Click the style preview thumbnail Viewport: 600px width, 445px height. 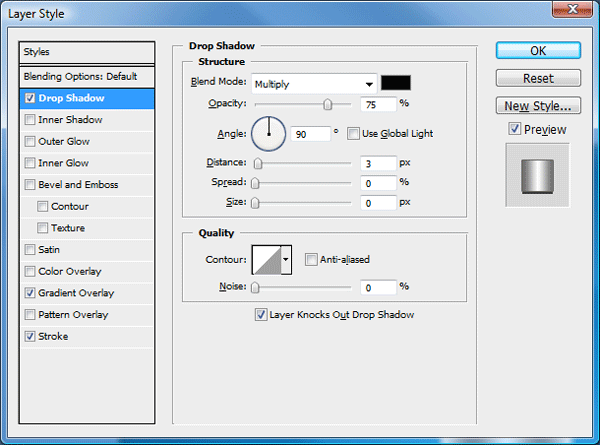pyautogui.click(x=538, y=176)
